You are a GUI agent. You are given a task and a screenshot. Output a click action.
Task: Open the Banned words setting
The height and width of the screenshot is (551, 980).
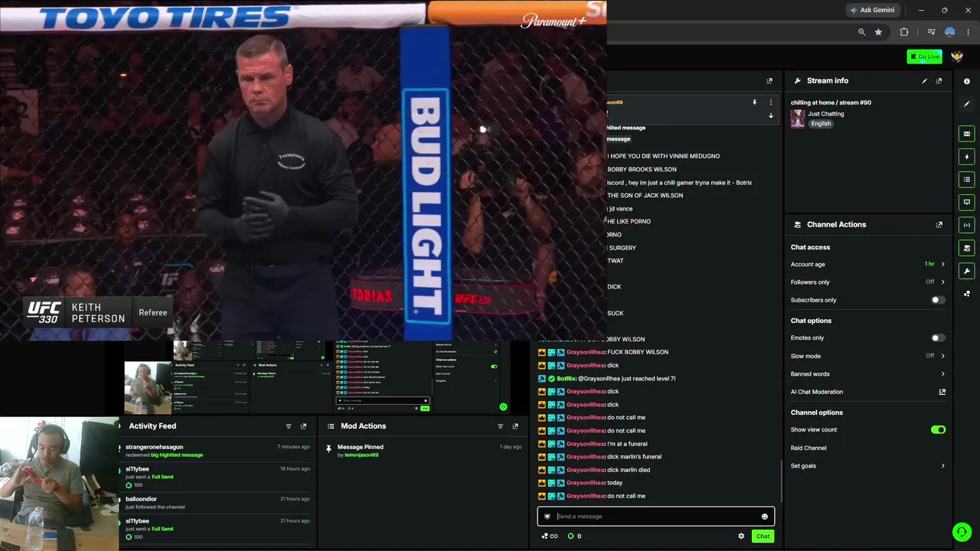[868, 374]
